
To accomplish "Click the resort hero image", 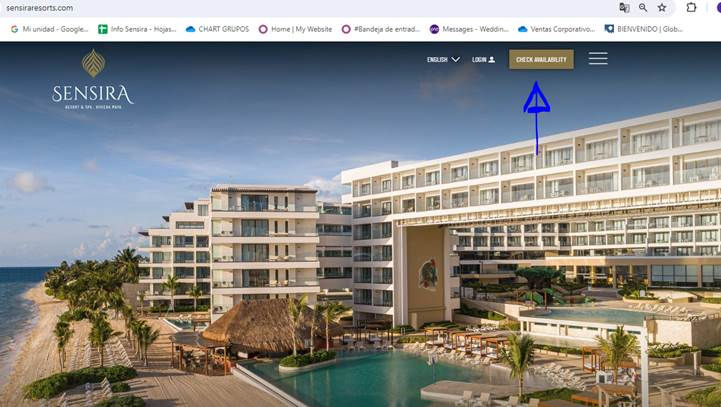I will point(360,239).
